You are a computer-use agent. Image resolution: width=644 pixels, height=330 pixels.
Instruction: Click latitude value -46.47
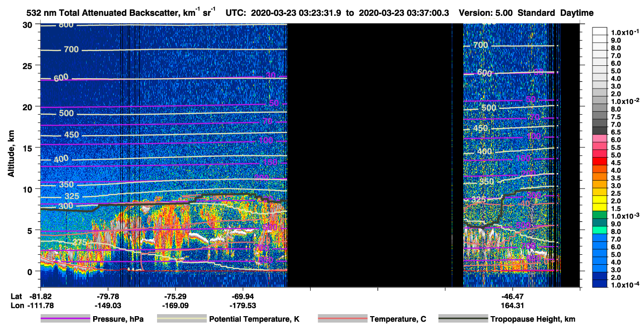point(512,296)
